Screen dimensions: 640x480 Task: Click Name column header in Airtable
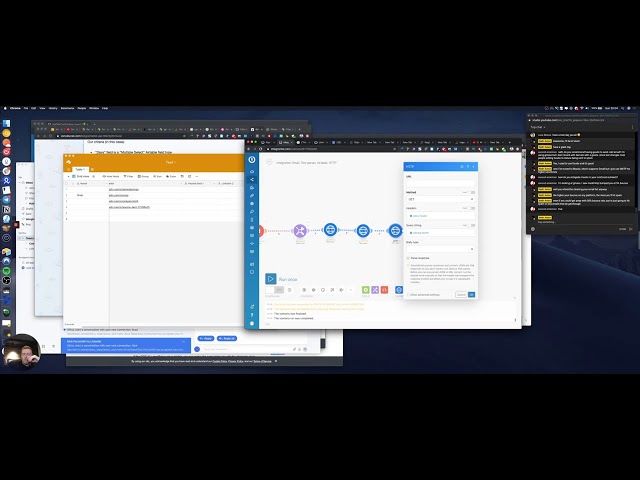point(91,184)
